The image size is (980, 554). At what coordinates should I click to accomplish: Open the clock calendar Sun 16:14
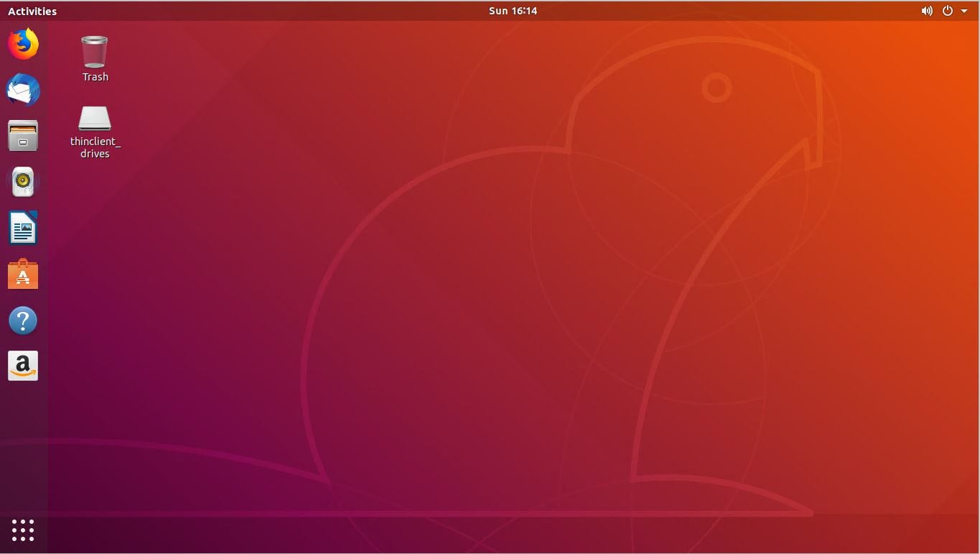pos(513,11)
